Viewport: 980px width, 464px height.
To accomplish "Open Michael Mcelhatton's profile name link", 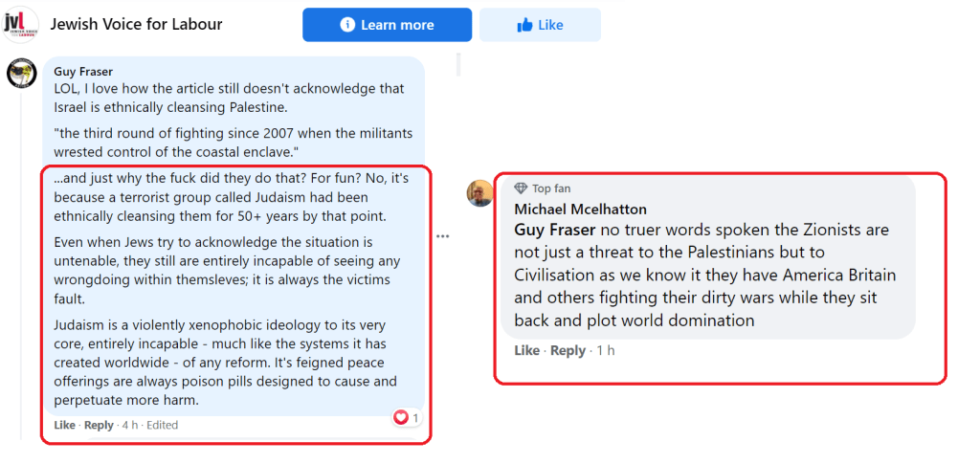I will click(x=580, y=209).
